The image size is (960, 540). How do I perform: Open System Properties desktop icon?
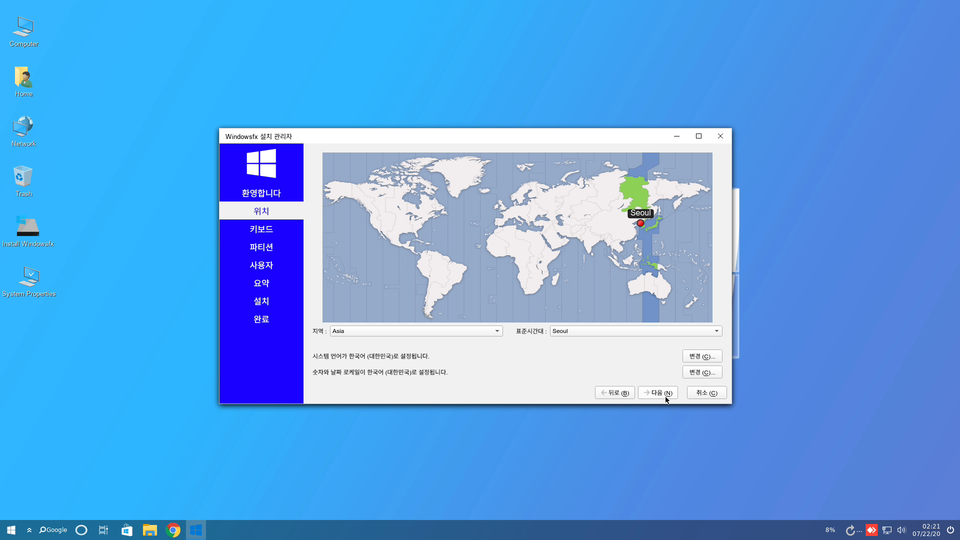[29, 281]
